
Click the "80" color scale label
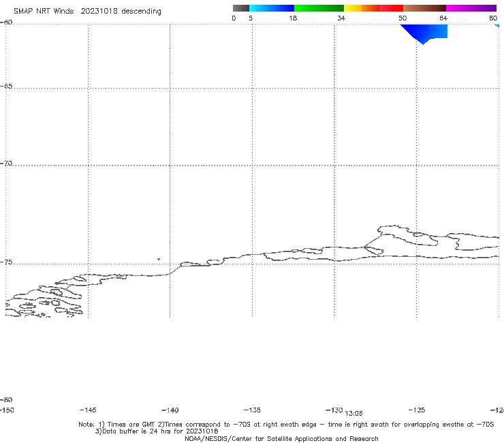(x=493, y=18)
